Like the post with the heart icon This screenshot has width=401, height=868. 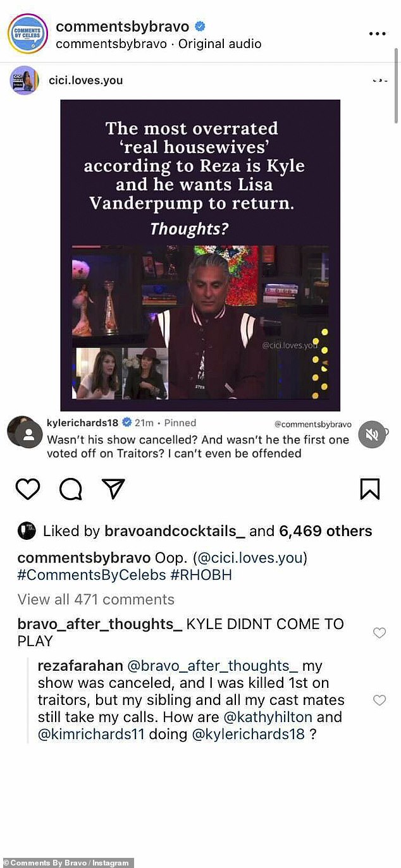(x=28, y=489)
